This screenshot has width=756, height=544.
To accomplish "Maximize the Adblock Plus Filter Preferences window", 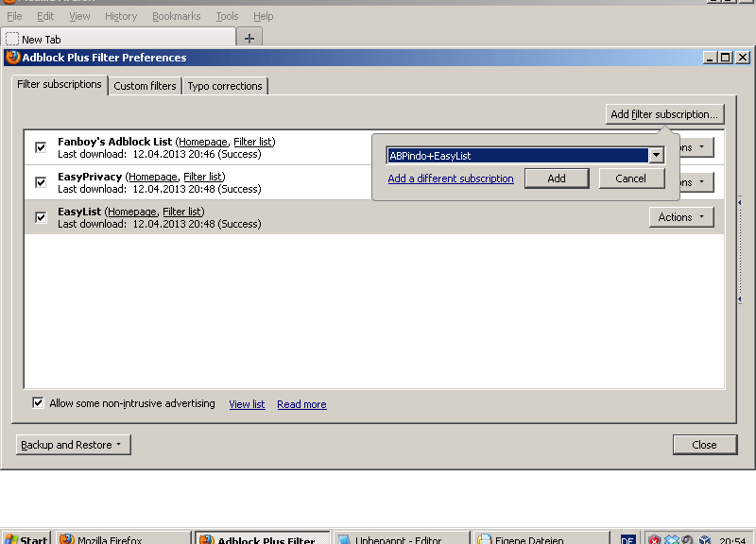I will coord(725,58).
